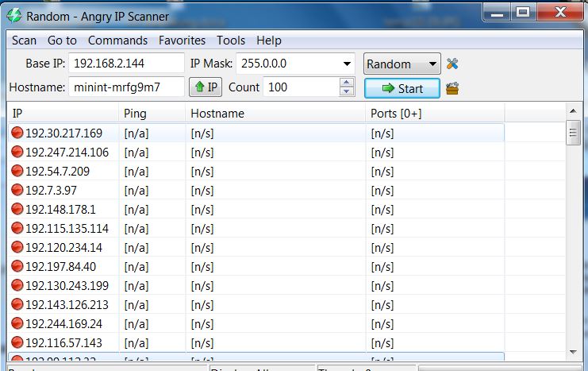
Task: Click the red status dot for 192.148.178.1
Action: point(17,209)
